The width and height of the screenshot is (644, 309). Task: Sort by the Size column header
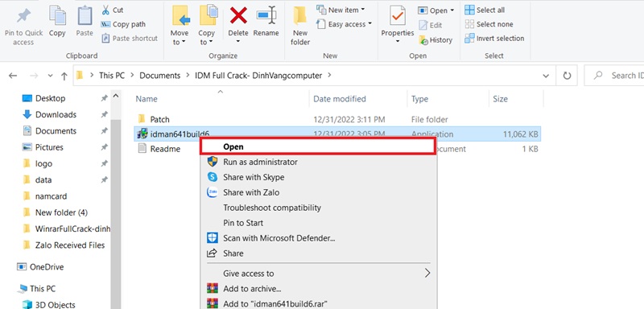pos(500,99)
